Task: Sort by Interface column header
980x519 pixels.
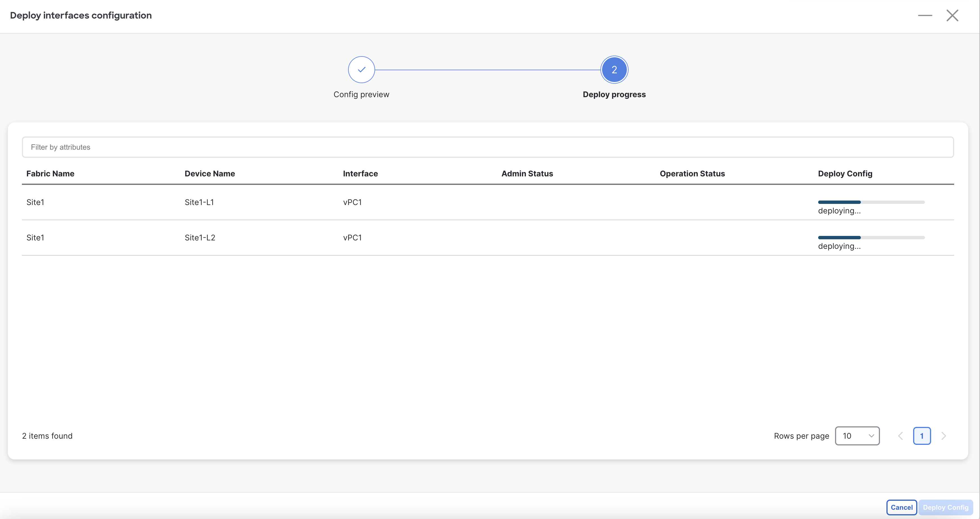Action: [360, 173]
